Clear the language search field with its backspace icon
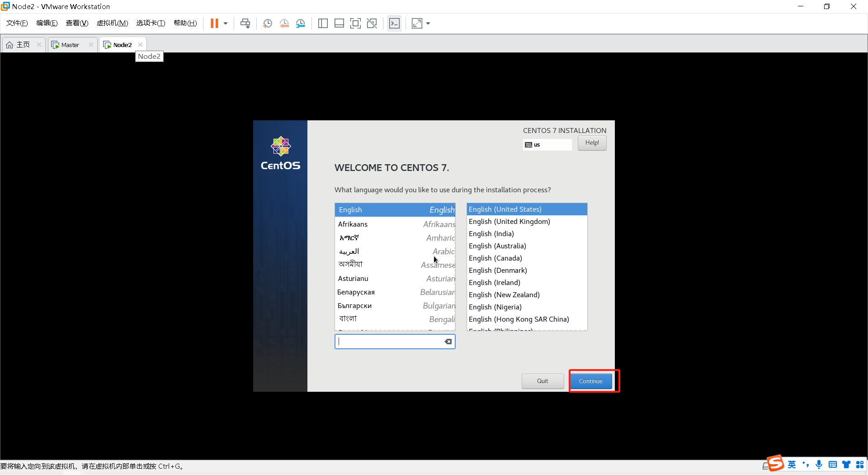 (x=448, y=342)
